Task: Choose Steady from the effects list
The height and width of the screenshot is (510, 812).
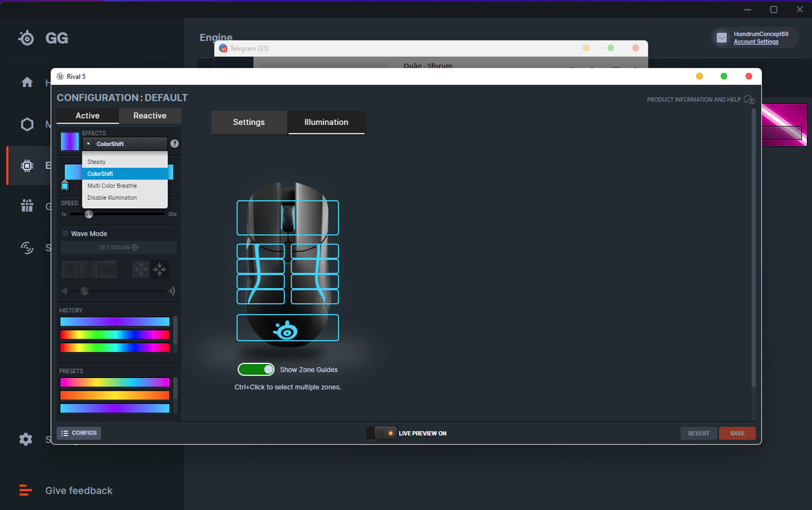Action: [x=125, y=162]
